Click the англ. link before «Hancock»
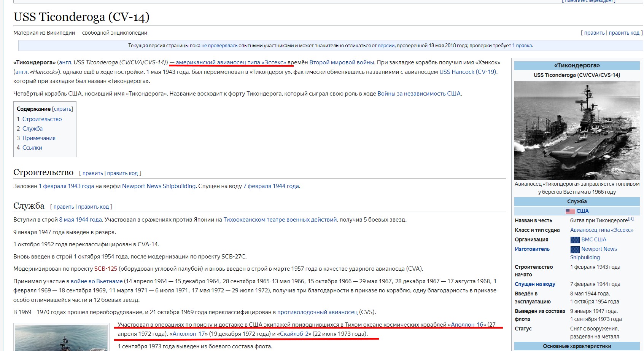The image size is (644, 351). pos(21,72)
